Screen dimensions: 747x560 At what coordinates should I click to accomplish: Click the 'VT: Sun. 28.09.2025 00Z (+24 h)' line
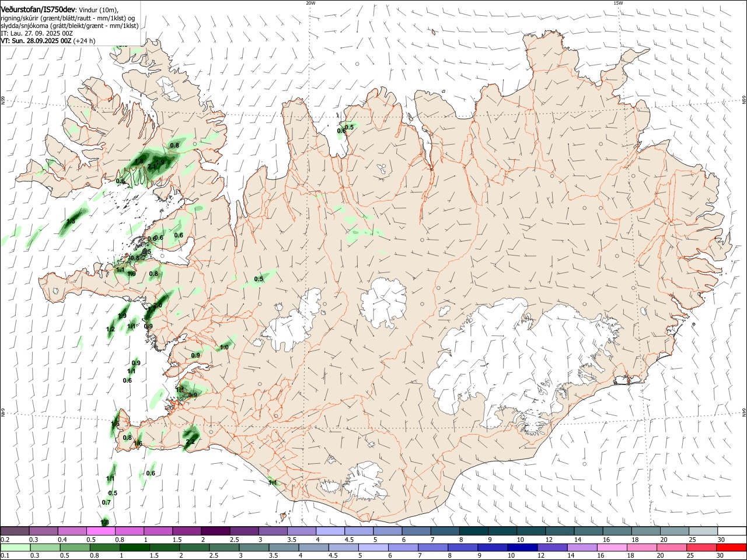click(x=48, y=41)
